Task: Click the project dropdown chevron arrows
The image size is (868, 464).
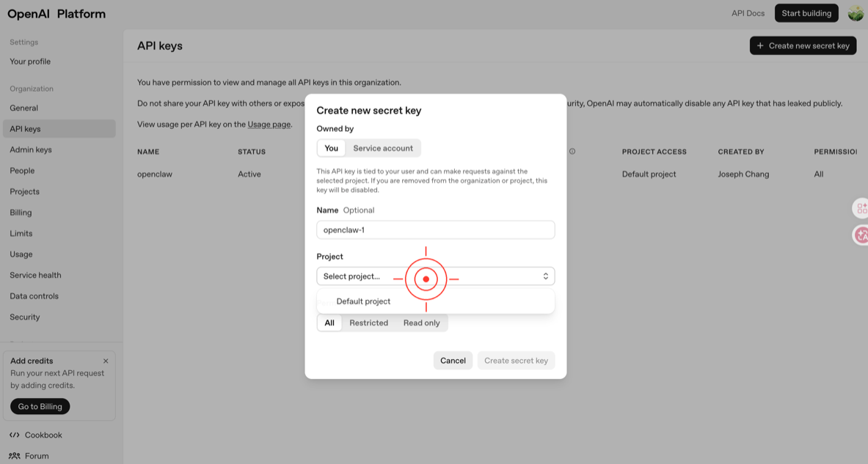Action: click(x=545, y=276)
